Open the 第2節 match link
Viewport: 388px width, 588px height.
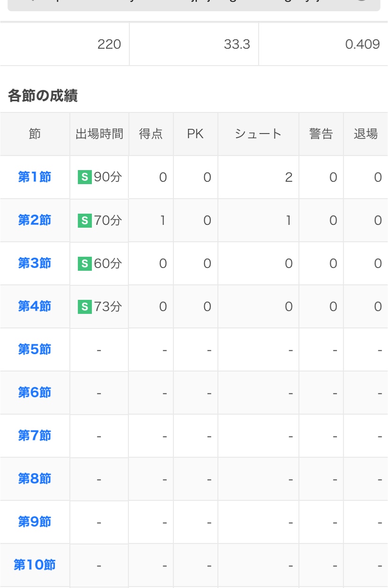(35, 220)
